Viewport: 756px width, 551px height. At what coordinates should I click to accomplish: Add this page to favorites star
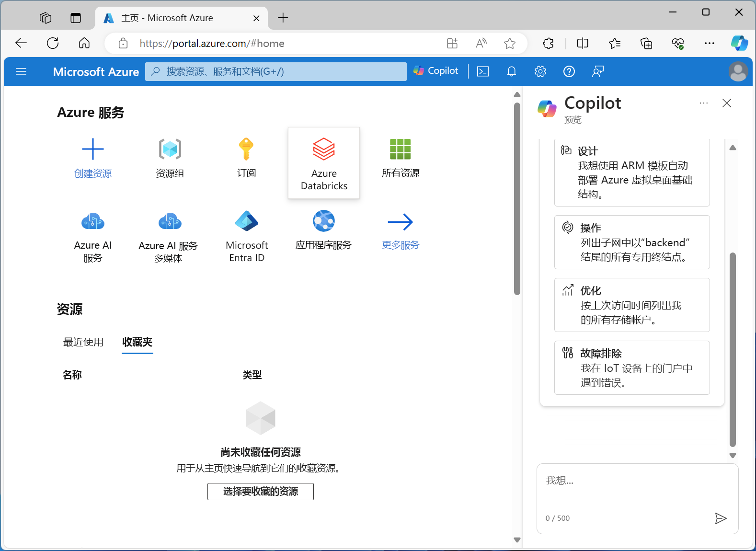[x=510, y=44]
